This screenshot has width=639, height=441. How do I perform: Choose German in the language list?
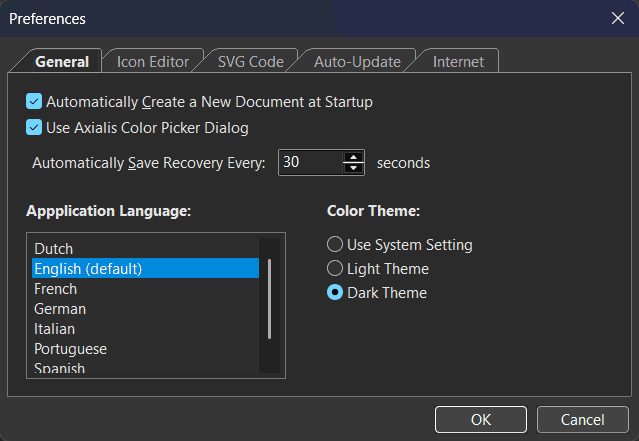pos(60,309)
